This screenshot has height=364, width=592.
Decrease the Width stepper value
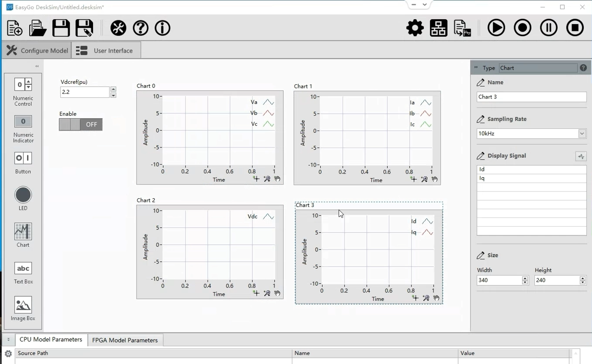click(x=525, y=283)
